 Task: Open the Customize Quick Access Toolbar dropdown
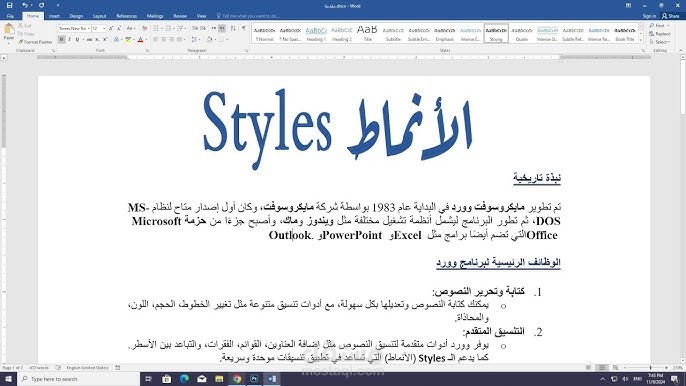[x=58, y=6]
